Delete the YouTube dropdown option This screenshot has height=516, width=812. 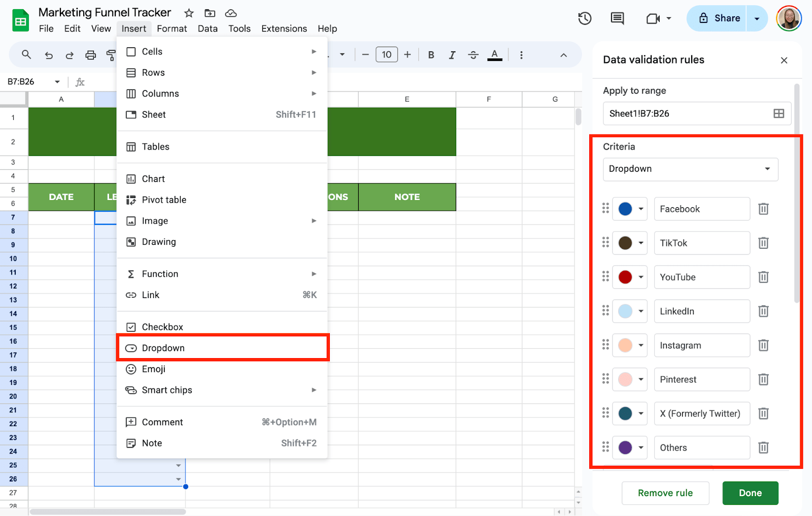[x=763, y=277]
